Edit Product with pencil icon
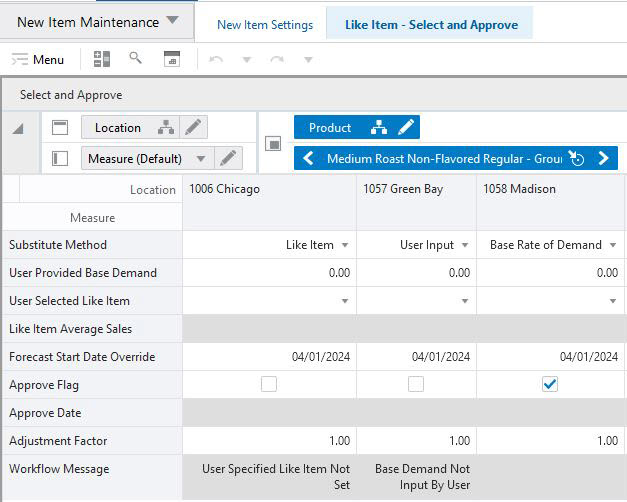The image size is (627, 502). (406, 128)
